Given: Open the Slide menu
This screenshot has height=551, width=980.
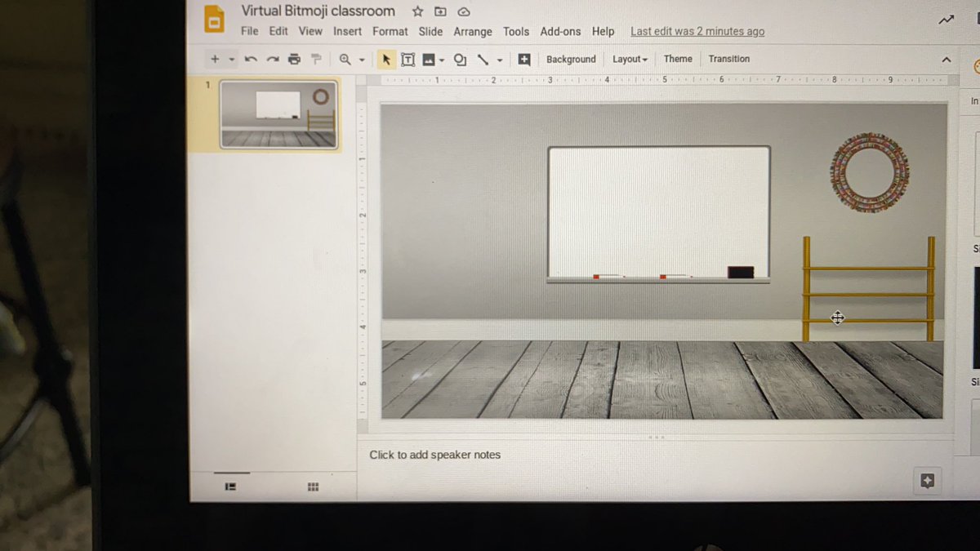Looking at the screenshot, I should point(430,31).
